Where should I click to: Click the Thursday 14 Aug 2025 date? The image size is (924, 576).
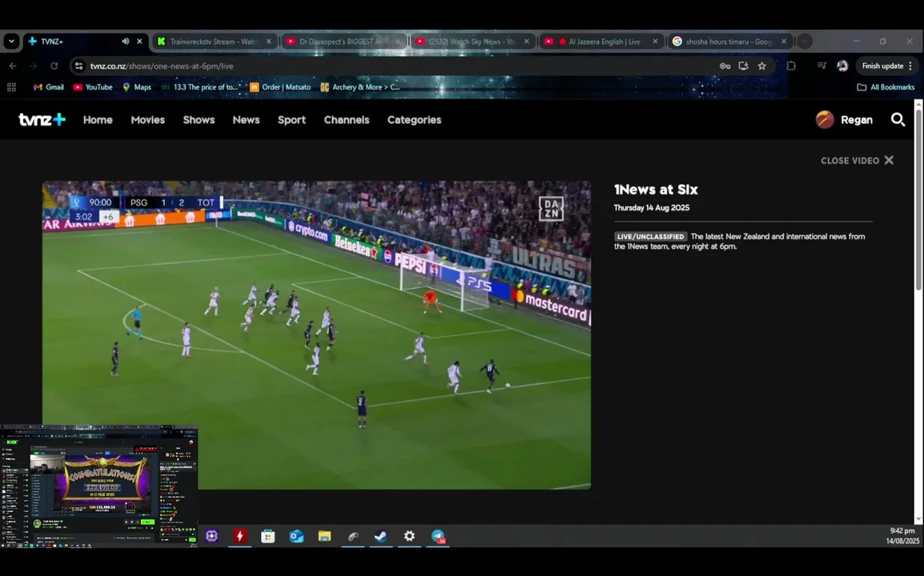point(651,207)
